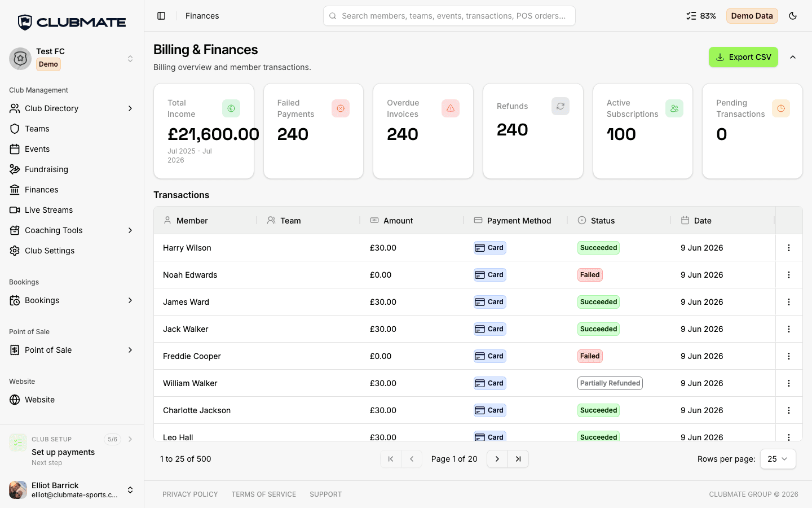Open row actions for James Ward
Image resolution: width=812 pixels, height=508 pixels.
tap(789, 302)
